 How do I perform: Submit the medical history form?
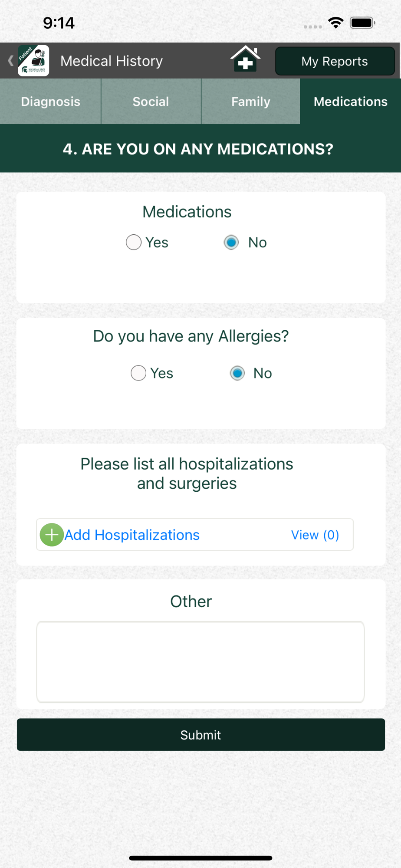(201, 734)
